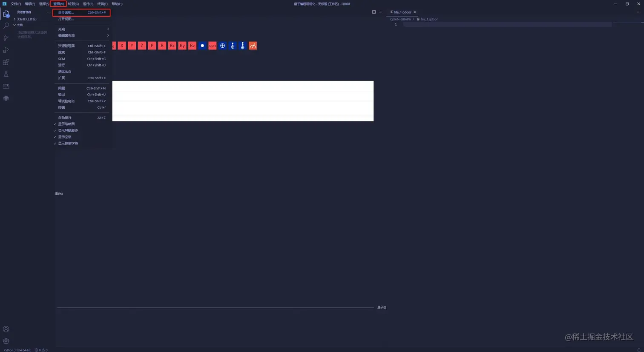The height and width of the screenshot is (352, 644).
Task: Open the Explorer icon in activity bar
Action: 6,14
